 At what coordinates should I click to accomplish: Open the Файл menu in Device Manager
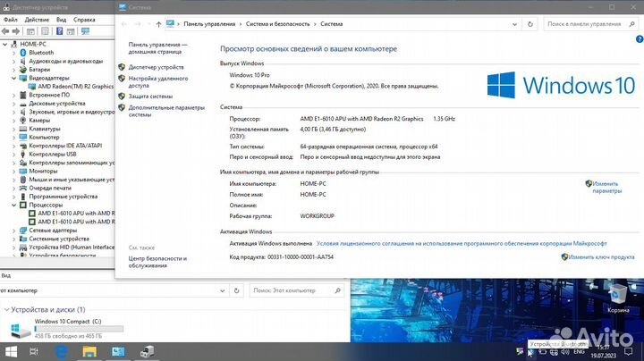click(x=10, y=20)
